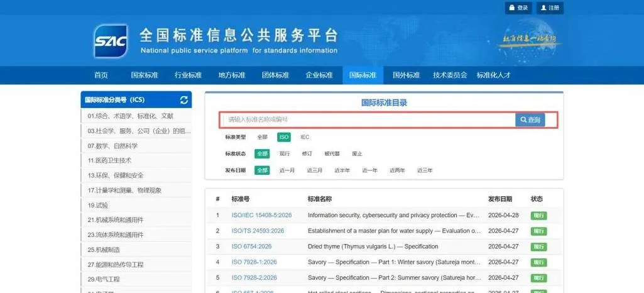This screenshot has height=293, width=644.
Task: Open standard ISO 7928-1:2026 link
Action: point(254,262)
